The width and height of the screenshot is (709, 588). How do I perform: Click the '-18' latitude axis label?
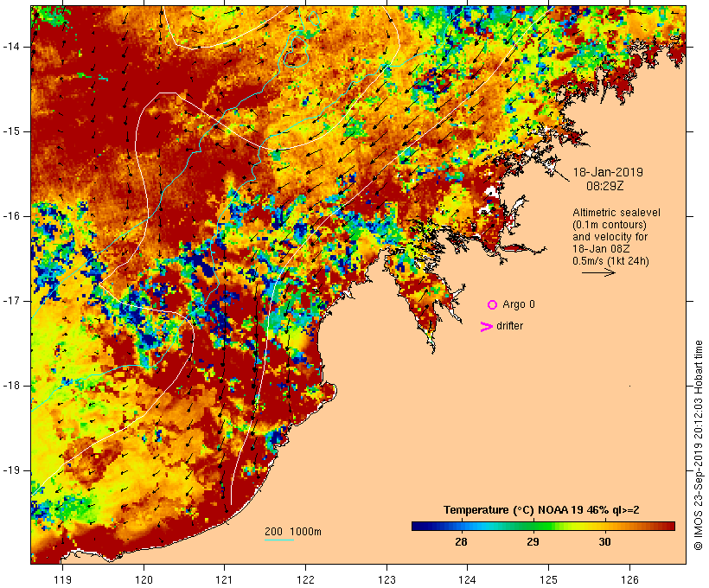pyautogui.click(x=11, y=386)
